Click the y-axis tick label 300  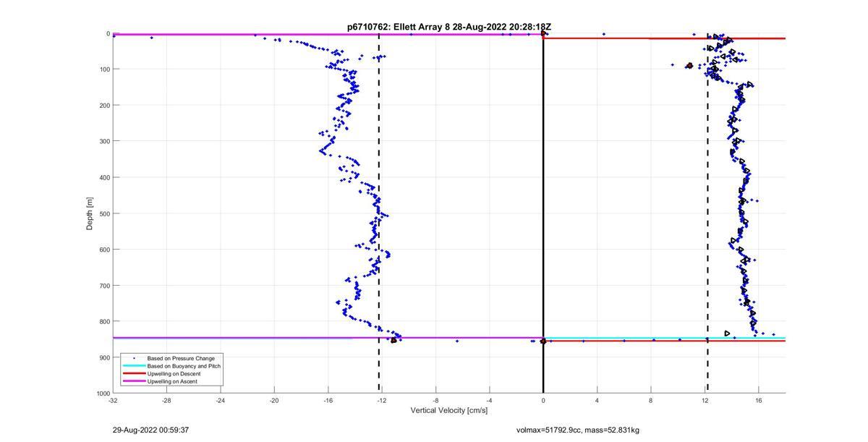tap(104, 141)
